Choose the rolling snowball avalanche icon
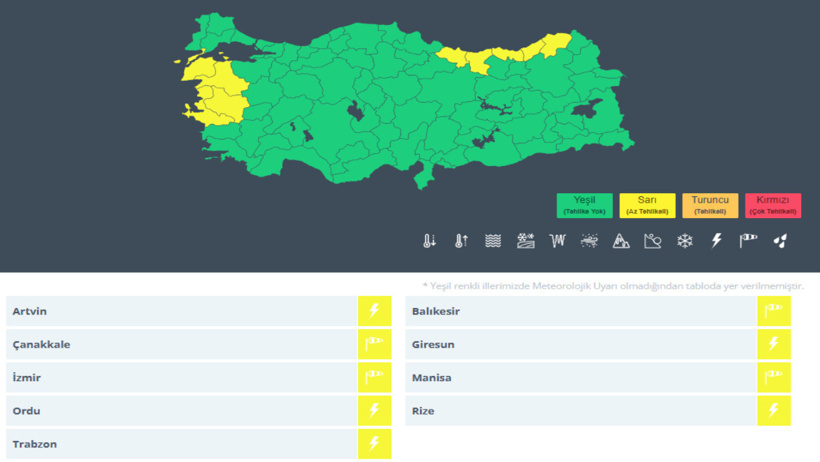 [653, 241]
